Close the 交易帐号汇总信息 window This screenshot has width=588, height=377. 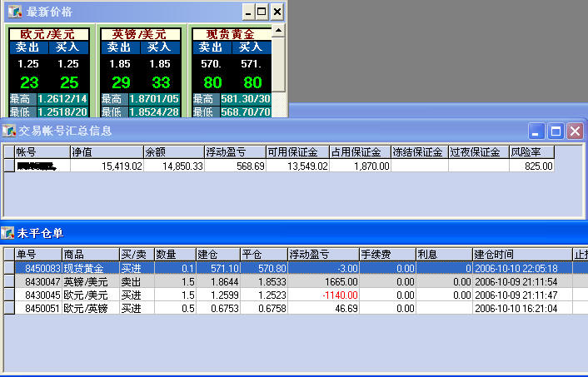point(575,131)
